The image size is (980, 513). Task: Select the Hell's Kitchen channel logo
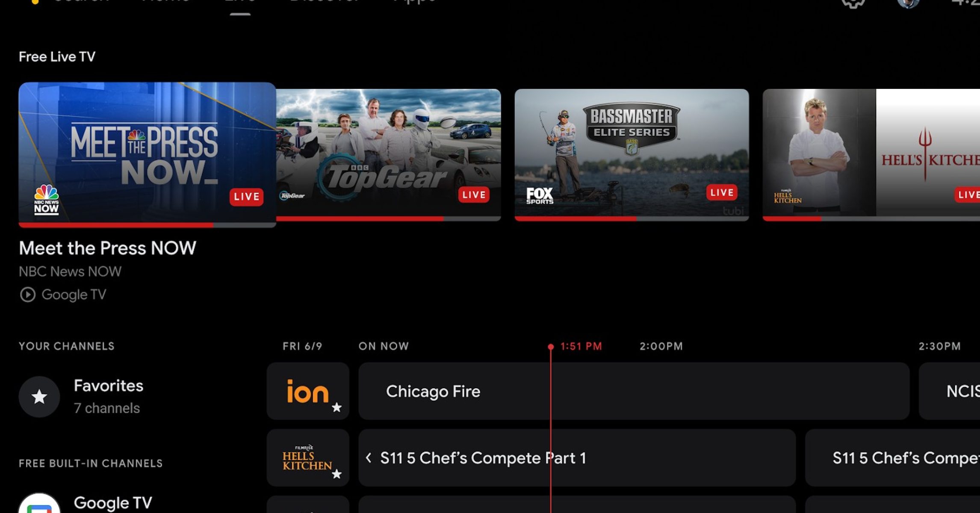(x=306, y=458)
